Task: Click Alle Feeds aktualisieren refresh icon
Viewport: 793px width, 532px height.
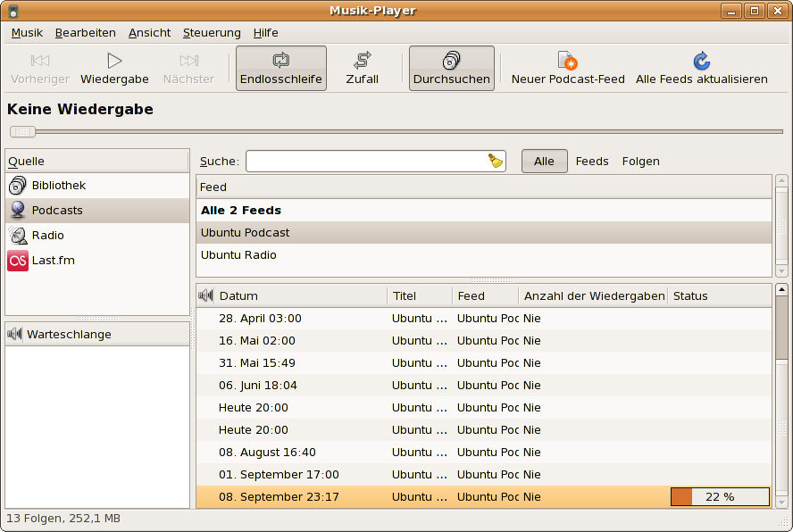Action: (x=701, y=62)
